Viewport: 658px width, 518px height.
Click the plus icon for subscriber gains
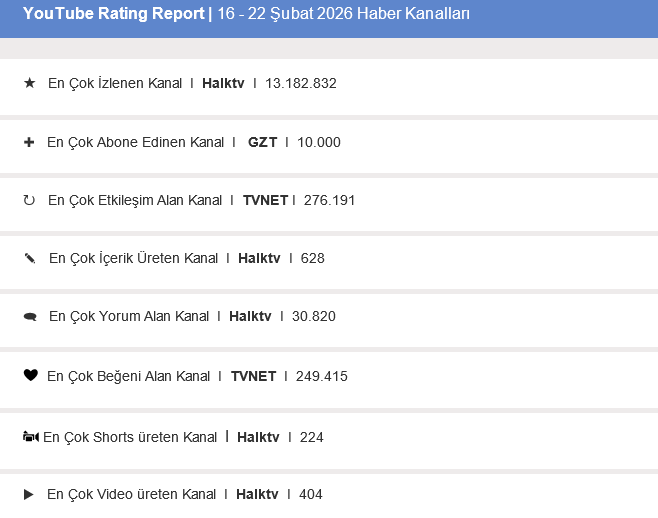[x=29, y=142]
